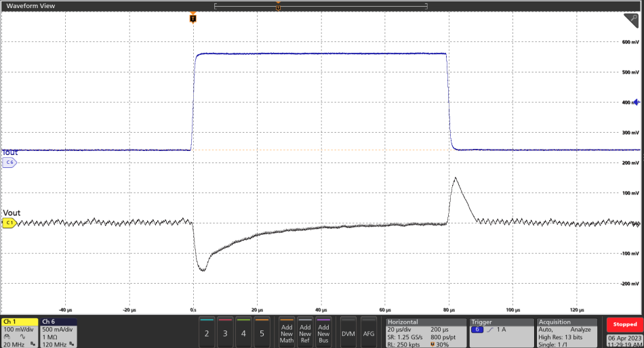Image resolution: width=644 pixels, height=348 pixels.
Task: Turn on channel 2
Action: pos(207,332)
